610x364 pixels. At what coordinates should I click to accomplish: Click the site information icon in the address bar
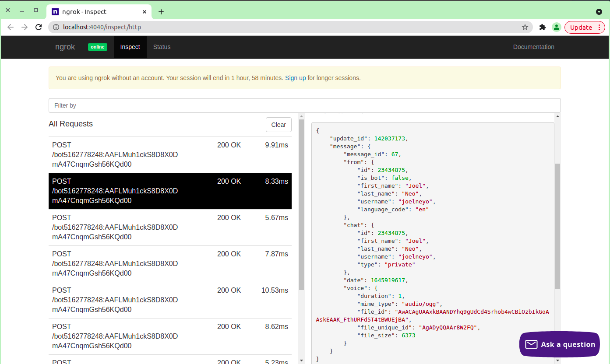[56, 27]
